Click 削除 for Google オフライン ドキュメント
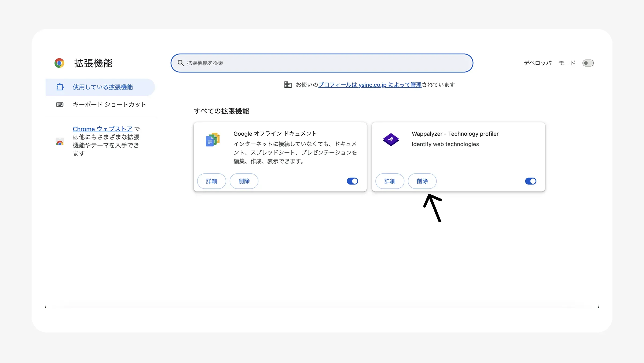This screenshot has height=363, width=644. (x=244, y=181)
